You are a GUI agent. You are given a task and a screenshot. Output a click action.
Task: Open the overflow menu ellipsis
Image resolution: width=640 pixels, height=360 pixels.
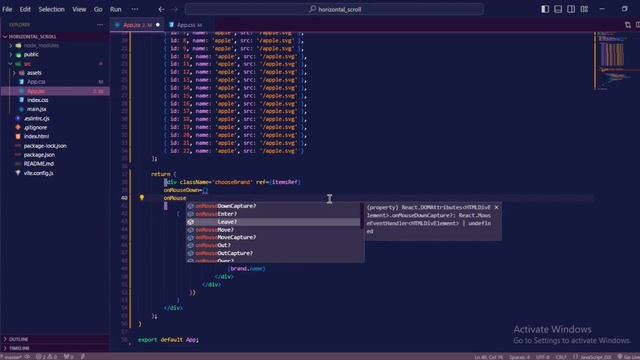click(x=135, y=9)
